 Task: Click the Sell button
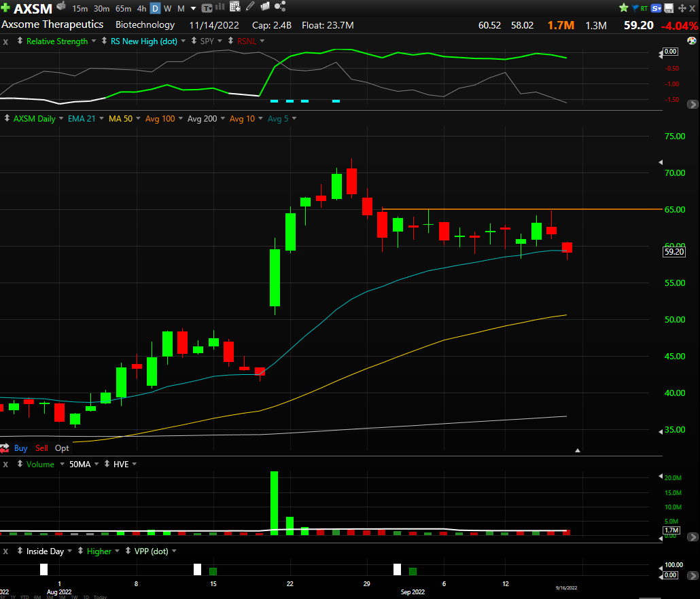(41, 448)
